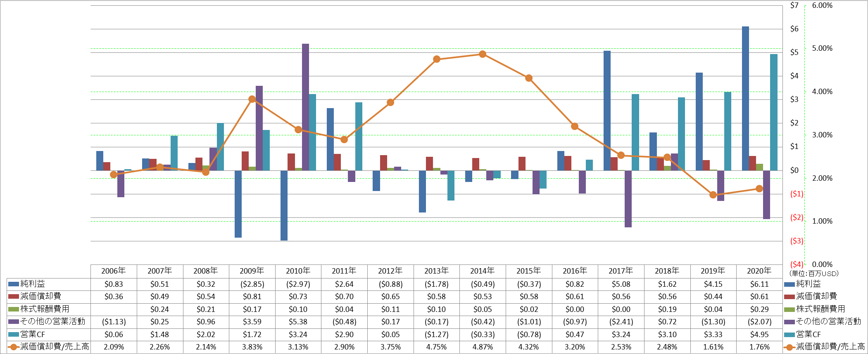The width and height of the screenshot is (868, 354).
Task: Click the left 株式報酬費用 green legend key
Action: click(x=14, y=309)
